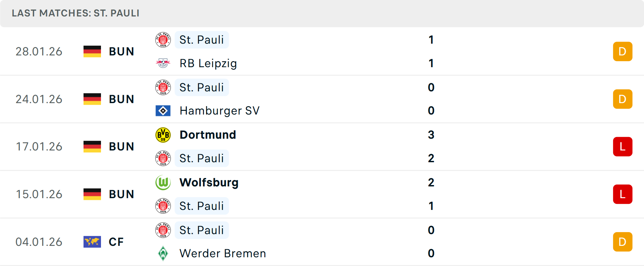This screenshot has height=266, width=644.
Task: Click the L badge indicator for the Wolfsburg loss
Action: click(x=623, y=194)
